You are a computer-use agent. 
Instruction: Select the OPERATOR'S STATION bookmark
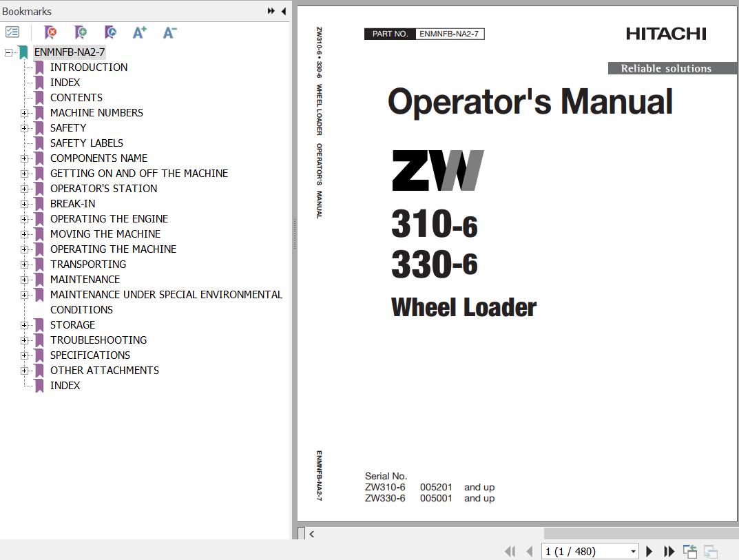point(104,189)
